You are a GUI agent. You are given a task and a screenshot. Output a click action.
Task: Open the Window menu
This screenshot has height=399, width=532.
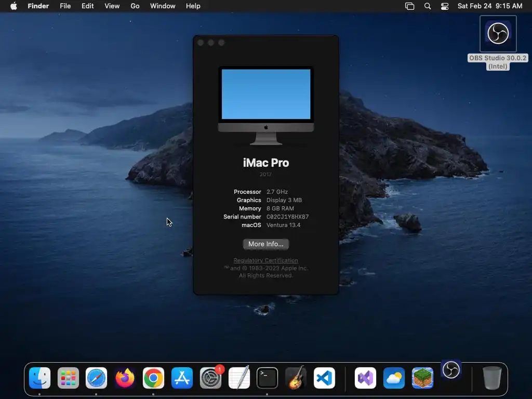163,6
